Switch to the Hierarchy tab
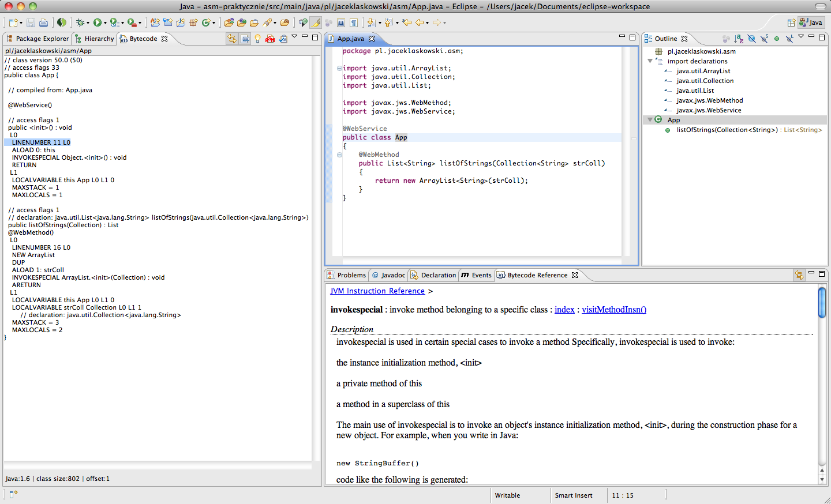 tap(95, 39)
